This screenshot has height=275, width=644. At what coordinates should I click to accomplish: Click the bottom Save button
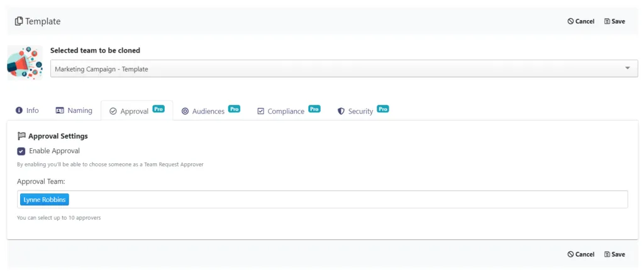614,254
